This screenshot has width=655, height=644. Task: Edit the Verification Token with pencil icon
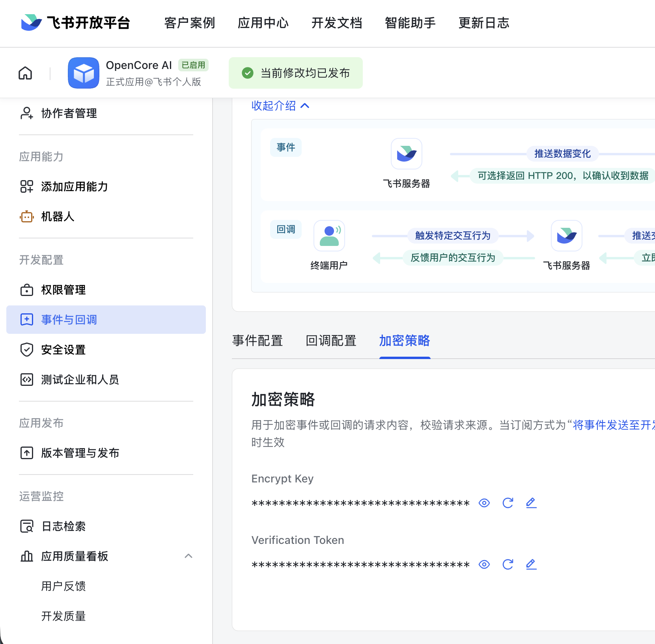(531, 564)
